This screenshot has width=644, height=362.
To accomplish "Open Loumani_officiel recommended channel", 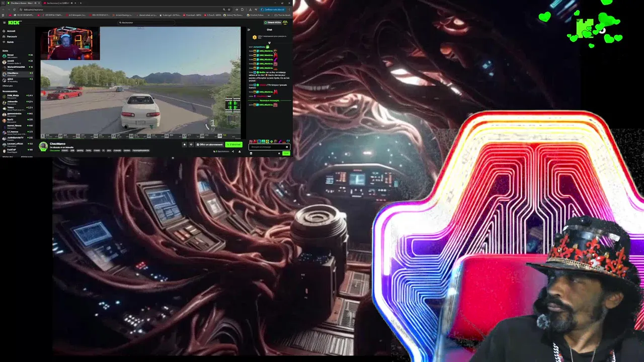I will pos(18,144).
